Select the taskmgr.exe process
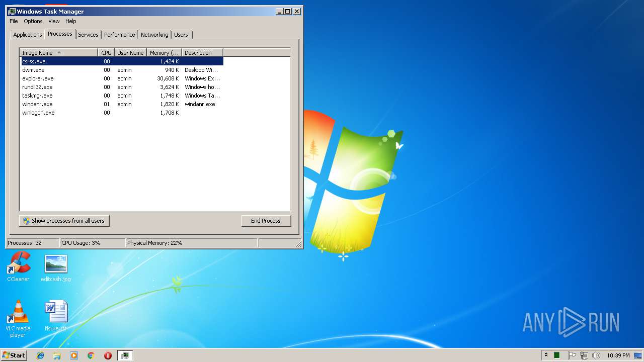Viewport: 644px width, 362px height. click(x=122, y=96)
